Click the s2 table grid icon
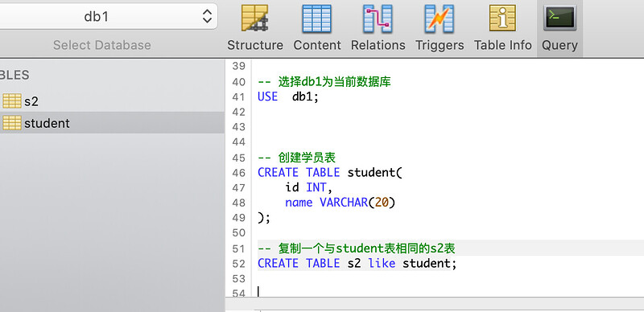Screen dimensions: 644x312 pos(12,101)
